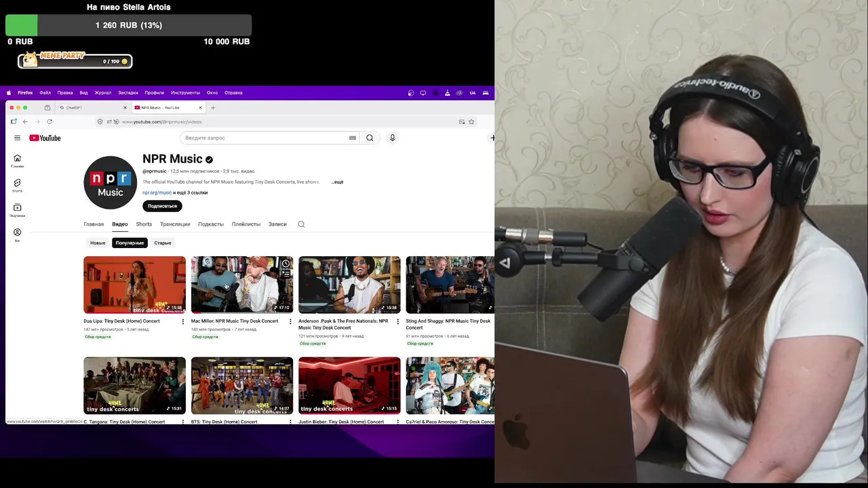Add Mac Miller video to Watch Later

[286, 264]
